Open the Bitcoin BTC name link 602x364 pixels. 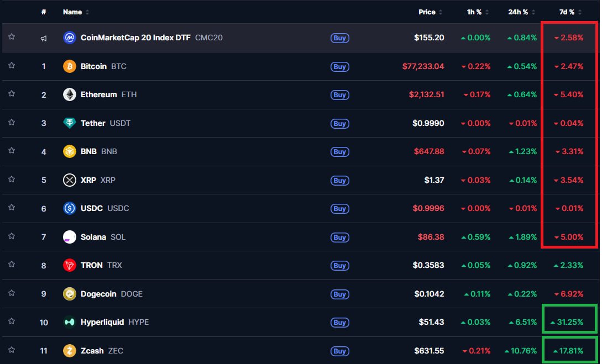pyautogui.click(x=103, y=66)
